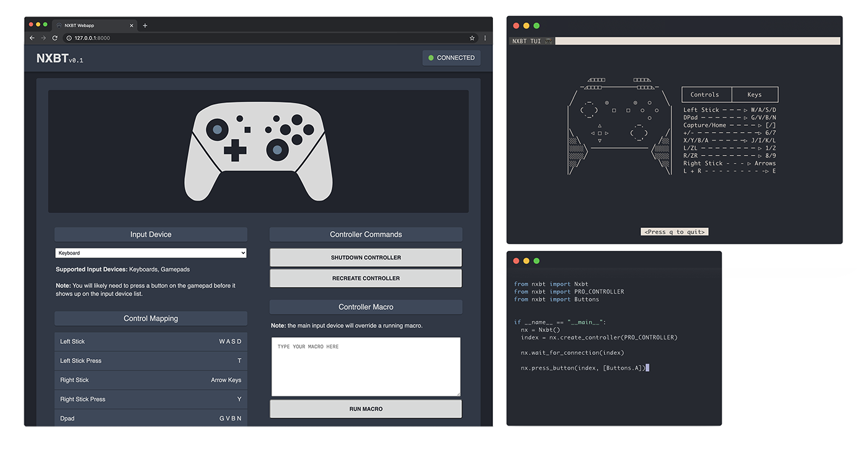Click the browser forward navigation arrow
The height and width of the screenshot is (451, 868).
click(43, 37)
